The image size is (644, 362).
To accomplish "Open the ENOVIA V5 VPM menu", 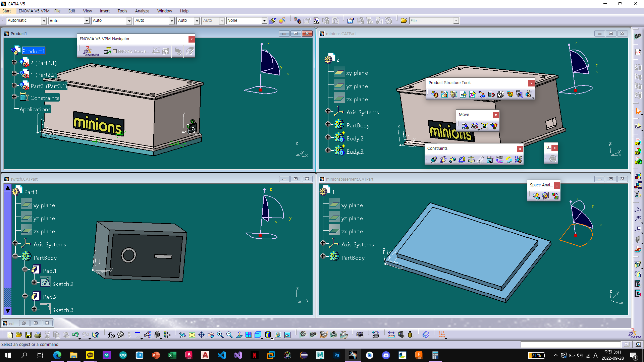I will click(x=34, y=11).
